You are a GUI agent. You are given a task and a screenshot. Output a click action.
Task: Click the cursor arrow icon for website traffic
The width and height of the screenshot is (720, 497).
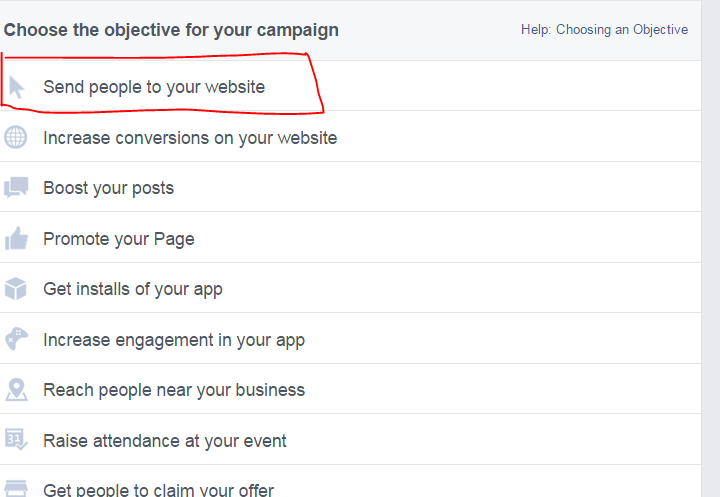[17, 87]
